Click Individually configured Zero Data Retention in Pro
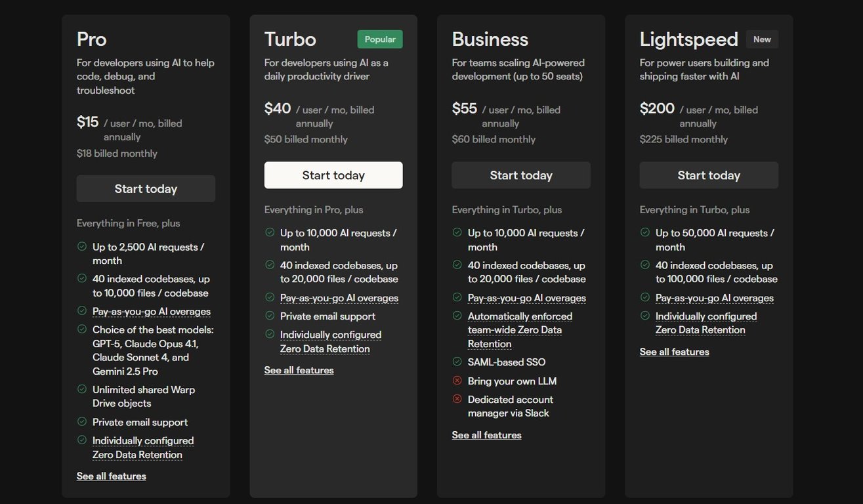This screenshot has width=863, height=504. 143,448
